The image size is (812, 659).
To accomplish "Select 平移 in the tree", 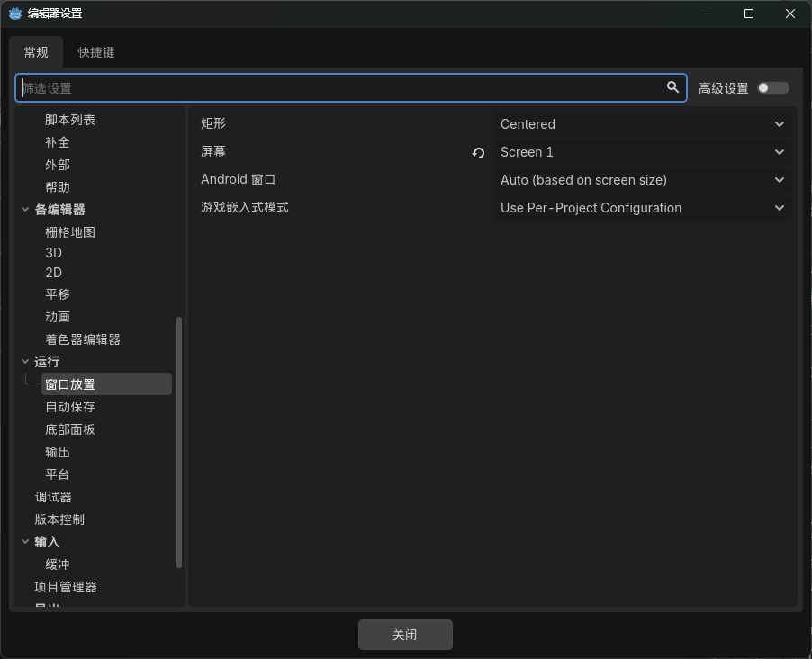I will click(58, 294).
